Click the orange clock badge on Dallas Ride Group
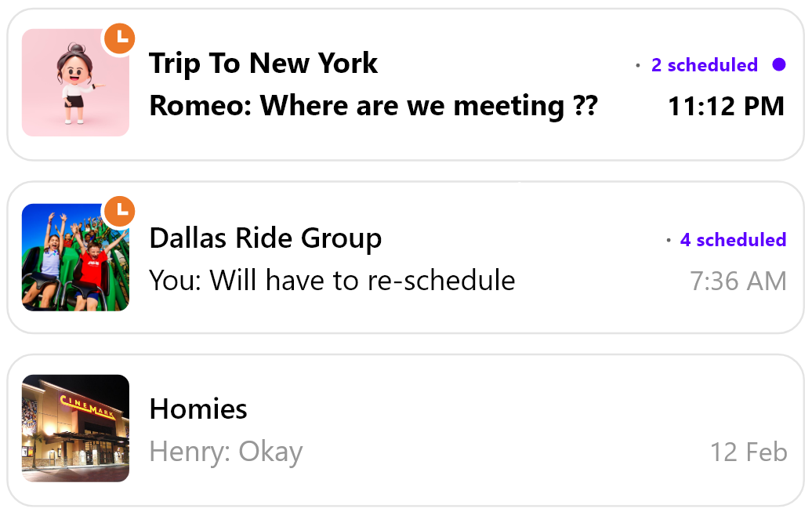The height and width of the screenshot is (523, 812). (120, 211)
